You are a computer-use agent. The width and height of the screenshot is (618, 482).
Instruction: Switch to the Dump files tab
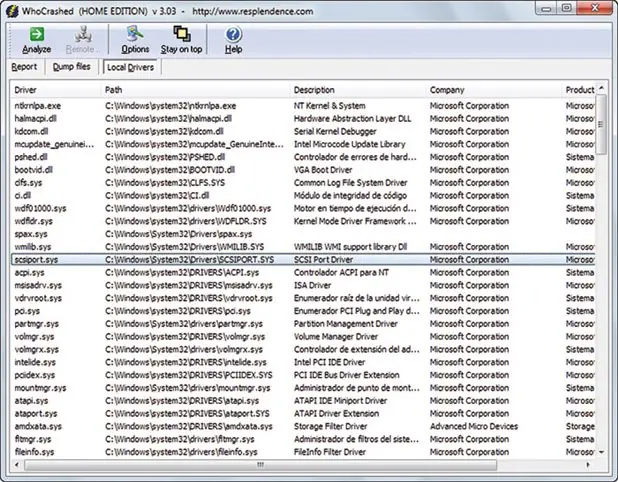[72, 67]
